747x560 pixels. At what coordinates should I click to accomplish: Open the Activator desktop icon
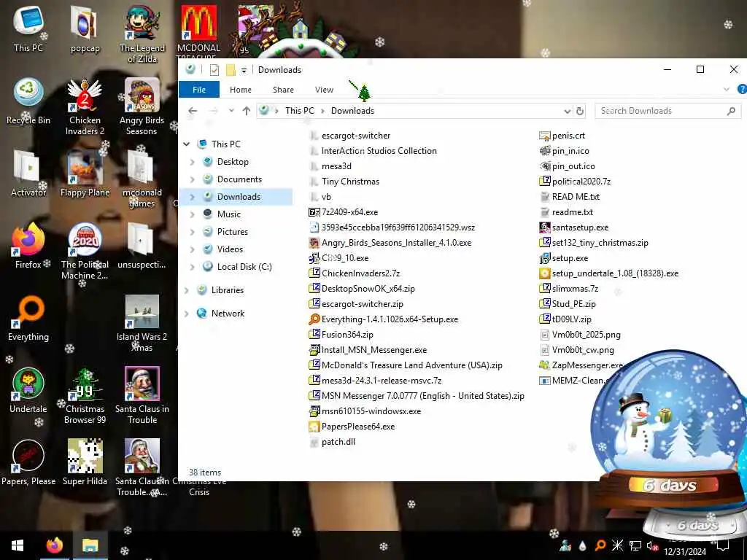pyautogui.click(x=28, y=174)
